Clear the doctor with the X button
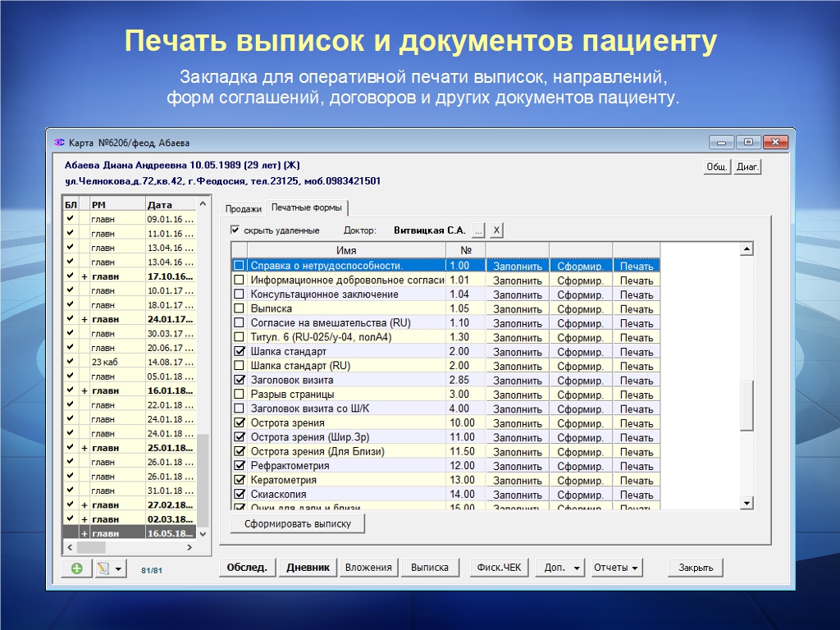Image resolution: width=840 pixels, height=630 pixels. tap(496, 231)
